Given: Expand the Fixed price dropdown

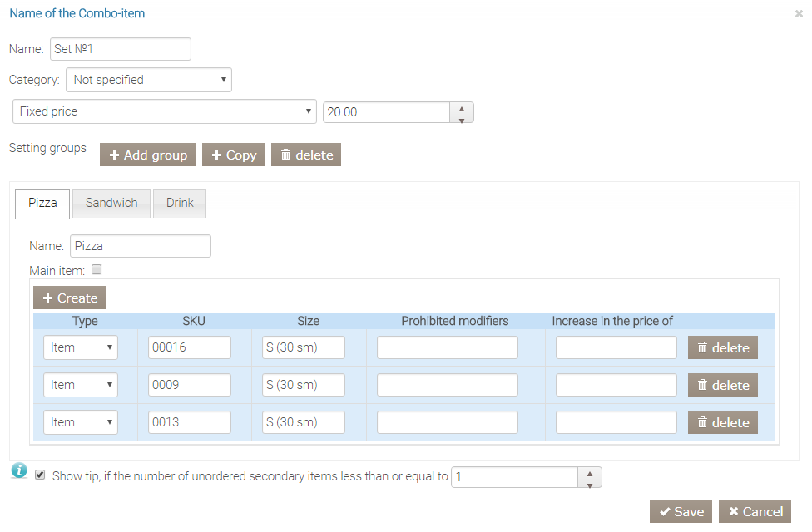Looking at the screenshot, I should click(x=165, y=111).
